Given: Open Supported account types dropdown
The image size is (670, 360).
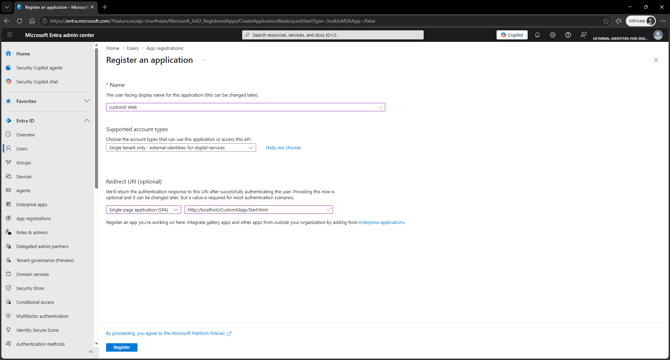Looking at the screenshot, I should pos(181,148).
